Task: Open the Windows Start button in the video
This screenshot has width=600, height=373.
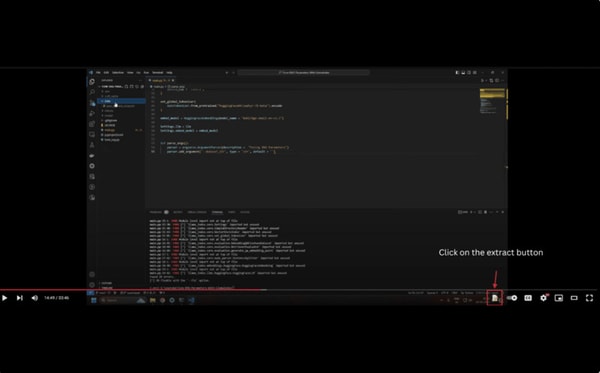Action: [x=93, y=300]
